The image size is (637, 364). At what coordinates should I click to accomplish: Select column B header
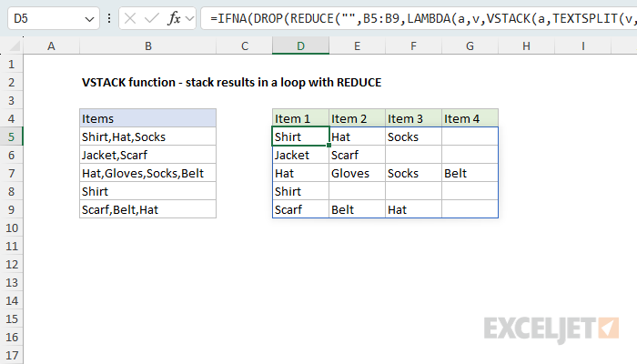[x=148, y=46]
